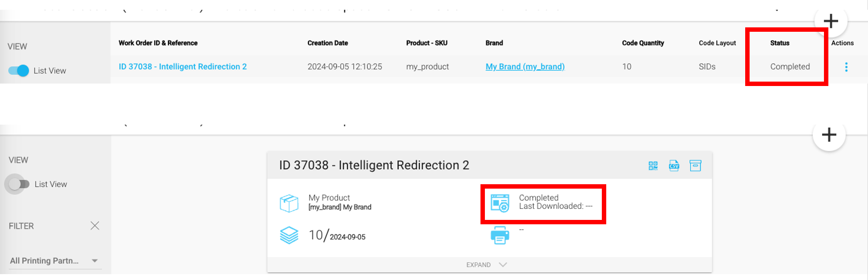Viewport: 868px width, 280px height.
Task: Open the three-dot Actions menu
Action: click(846, 67)
